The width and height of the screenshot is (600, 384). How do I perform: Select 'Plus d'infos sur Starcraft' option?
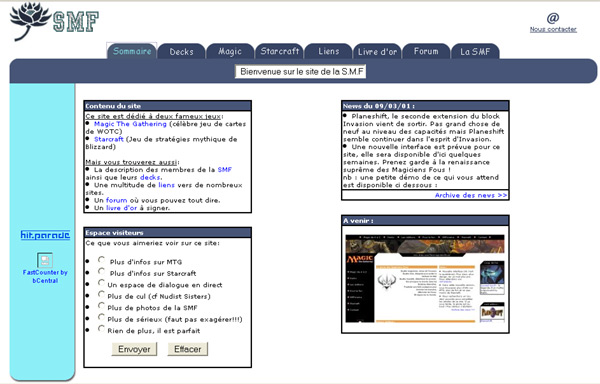point(101,271)
